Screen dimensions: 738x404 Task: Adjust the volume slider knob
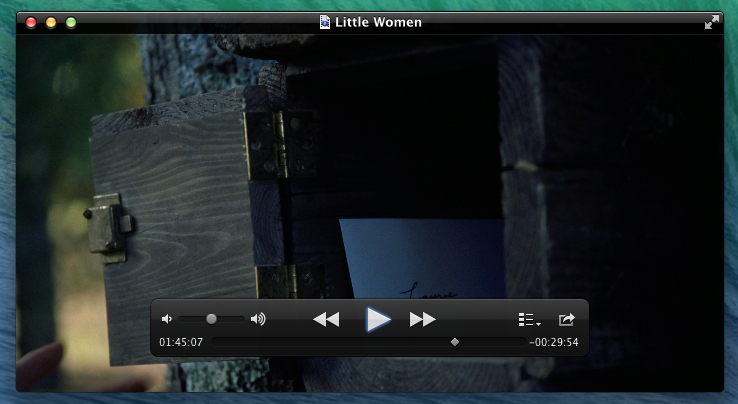click(x=211, y=319)
